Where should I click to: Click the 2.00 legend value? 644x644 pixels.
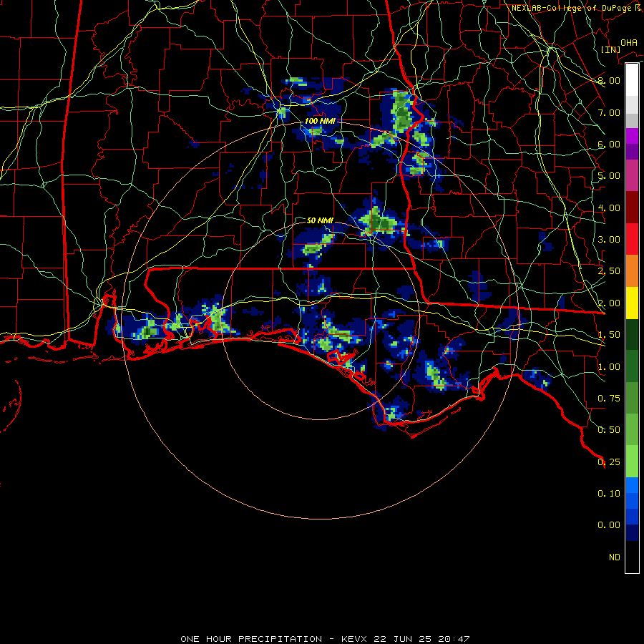[x=609, y=303]
